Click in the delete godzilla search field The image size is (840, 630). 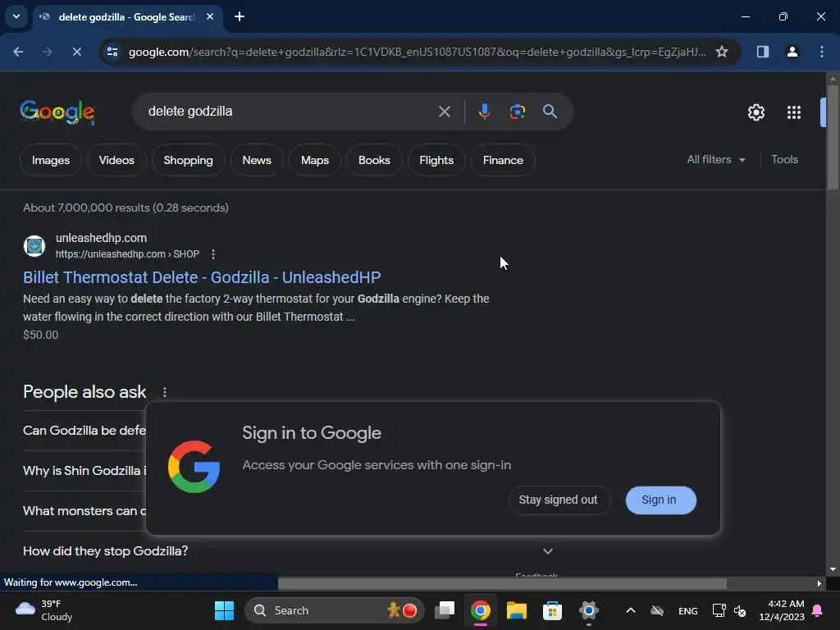coord(290,112)
